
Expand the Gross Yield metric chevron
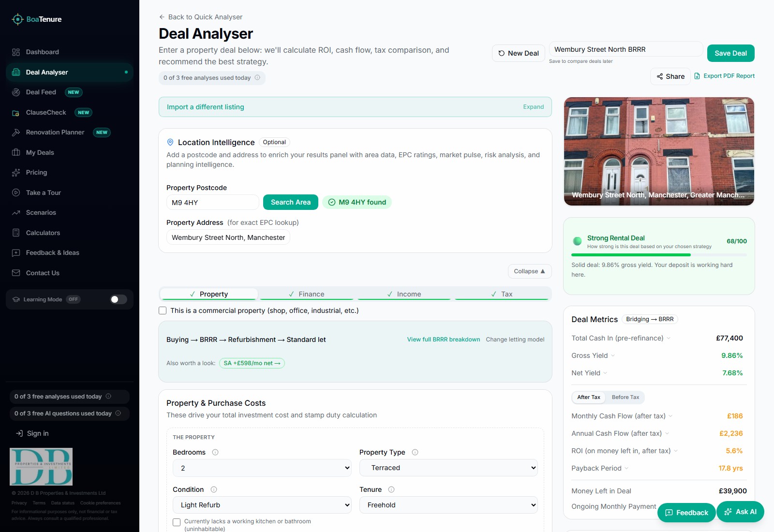(x=613, y=355)
